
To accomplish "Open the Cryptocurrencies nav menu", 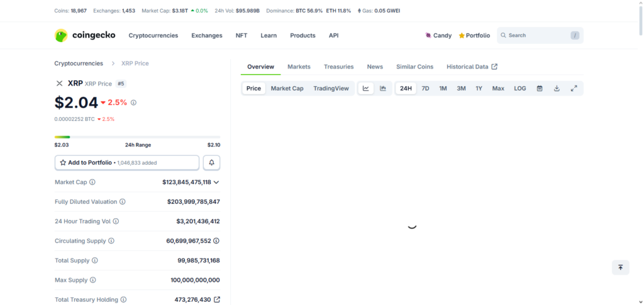I will coord(153,36).
